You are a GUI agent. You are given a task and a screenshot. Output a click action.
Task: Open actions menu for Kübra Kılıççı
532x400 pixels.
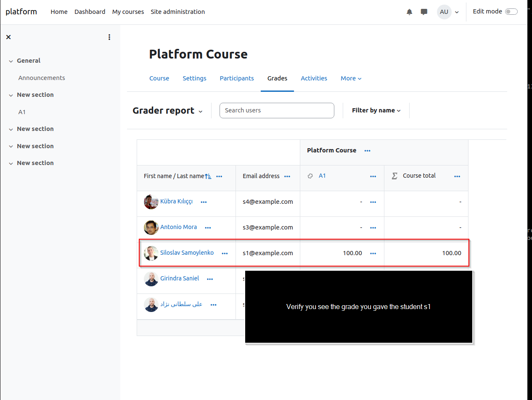pyautogui.click(x=204, y=202)
